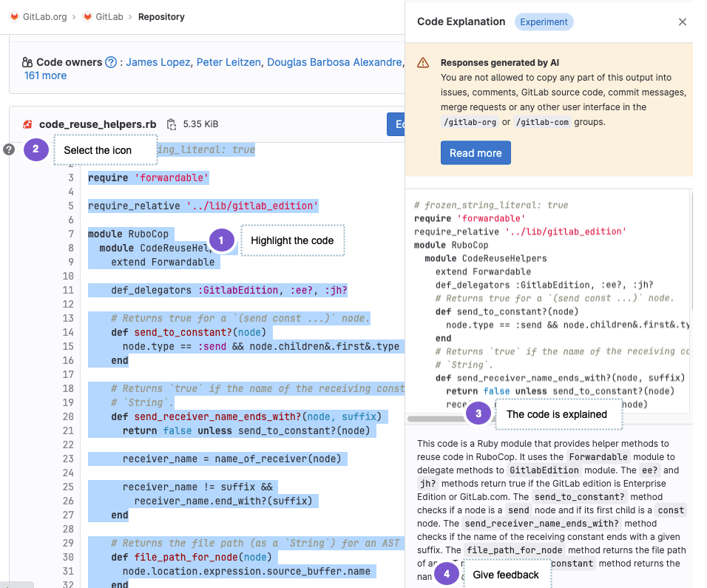The image size is (707, 588).
Task: Click def_delegators line 11 in file view
Action: [229, 290]
